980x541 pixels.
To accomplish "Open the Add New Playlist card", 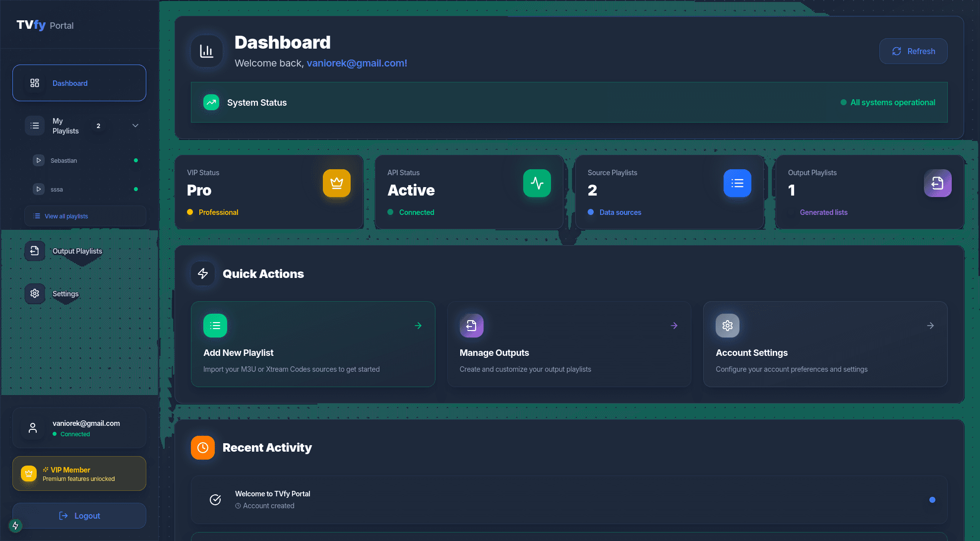I will [313, 344].
